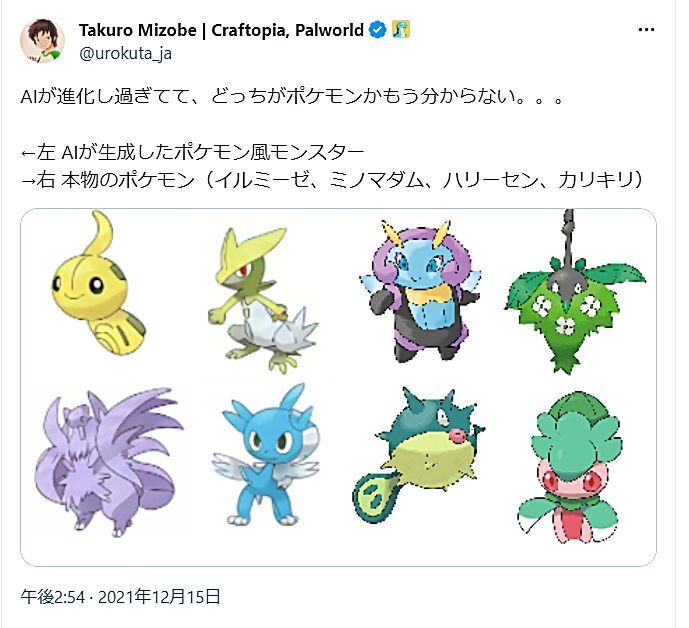Image resolution: width=689 pixels, height=628 pixels.
Task: Click the purple many-tailed furry monster
Action: coord(108,461)
